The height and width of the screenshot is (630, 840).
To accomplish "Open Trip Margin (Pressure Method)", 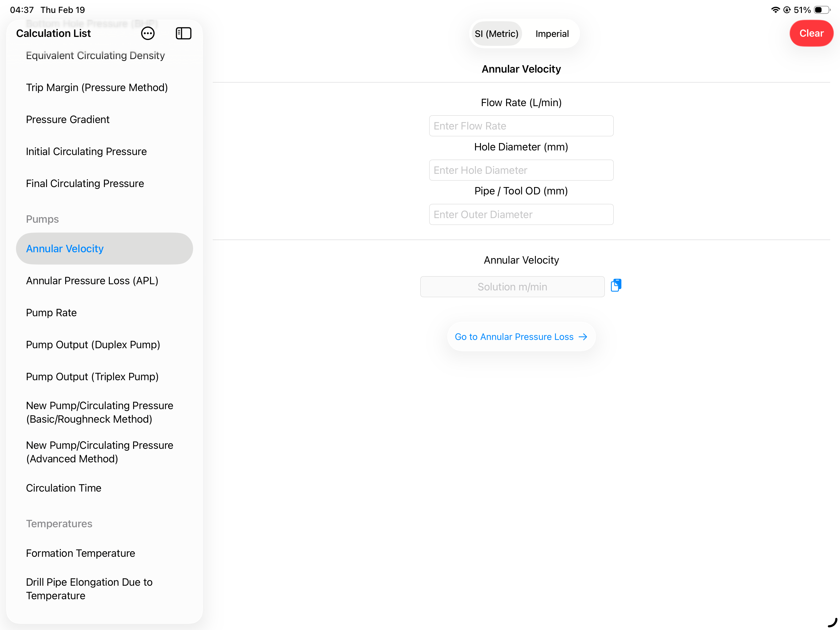I will [97, 87].
